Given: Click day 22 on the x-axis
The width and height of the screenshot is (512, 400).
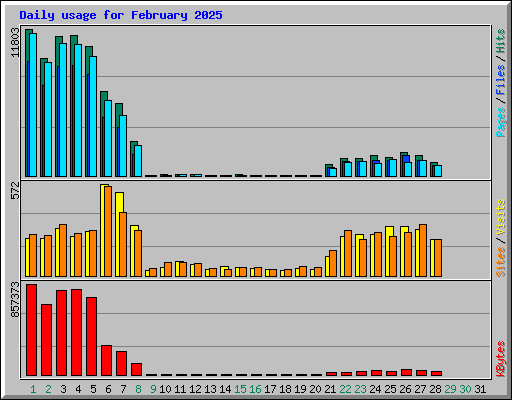Looking at the screenshot, I should pos(345,389).
